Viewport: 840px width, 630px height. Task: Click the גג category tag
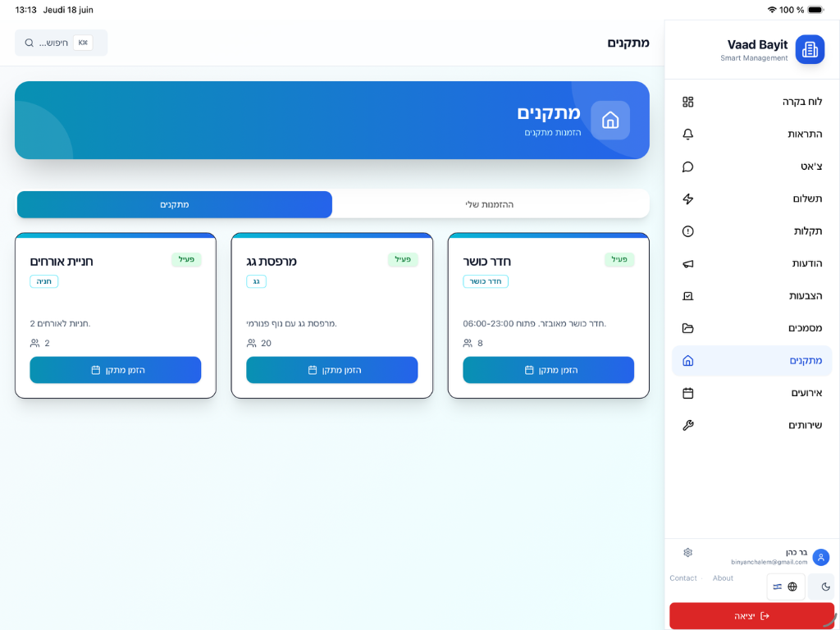pos(256,281)
